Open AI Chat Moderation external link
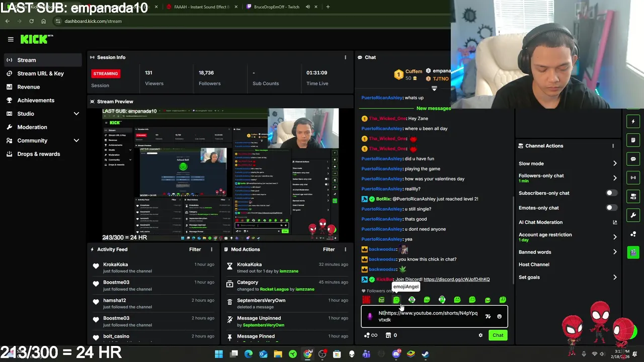Viewport: 644px width, 362px height. point(615,222)
